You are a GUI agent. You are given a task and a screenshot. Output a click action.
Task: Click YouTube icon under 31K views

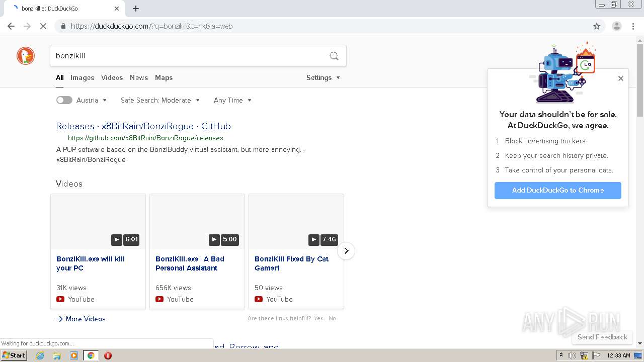(60, 299)
